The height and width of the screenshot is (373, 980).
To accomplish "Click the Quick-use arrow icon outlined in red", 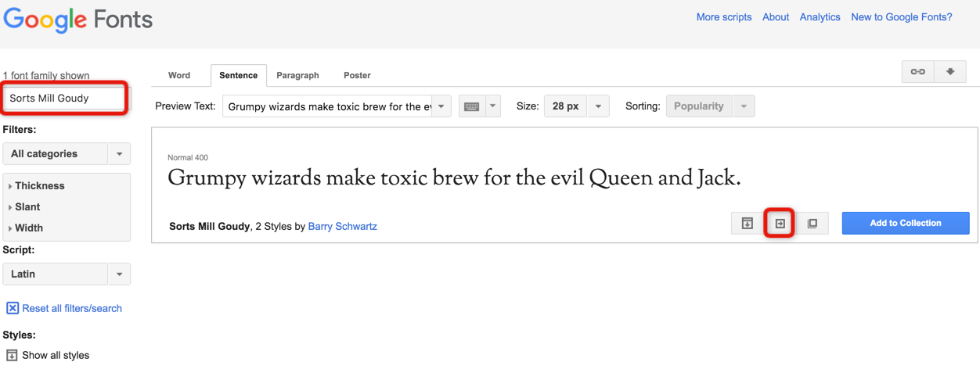I will coord(780,224).
